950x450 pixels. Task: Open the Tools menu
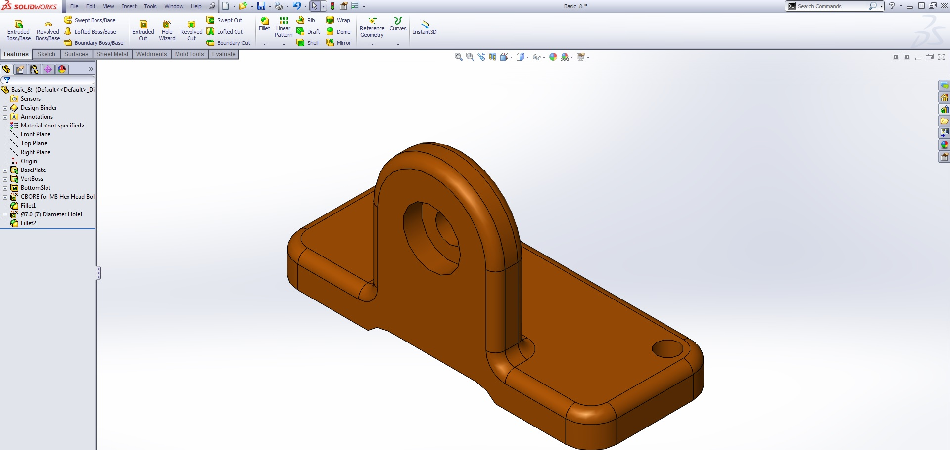point(150,6)
